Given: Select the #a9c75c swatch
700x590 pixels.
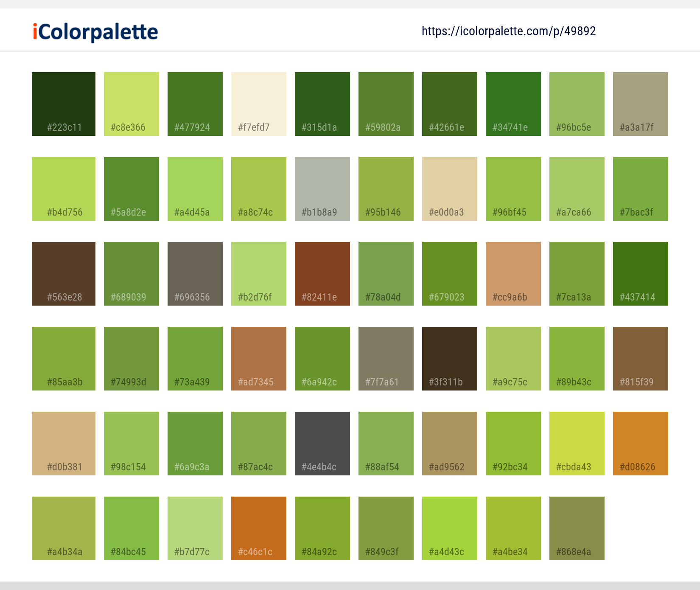Looking at the screenshot, I should pyautogui.click(x=513, y=359).
